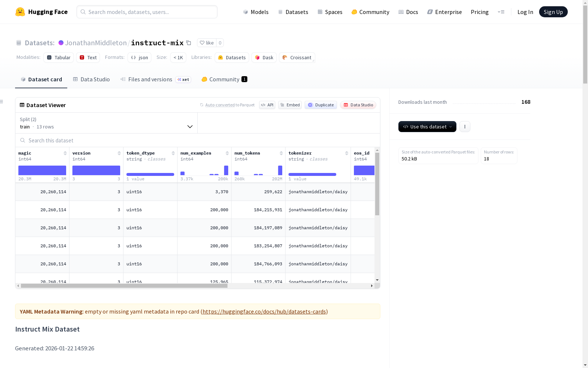Open the Community tab with 1 discussion
Viewport: 588px width, 368px height.
(x=224, y=79)
